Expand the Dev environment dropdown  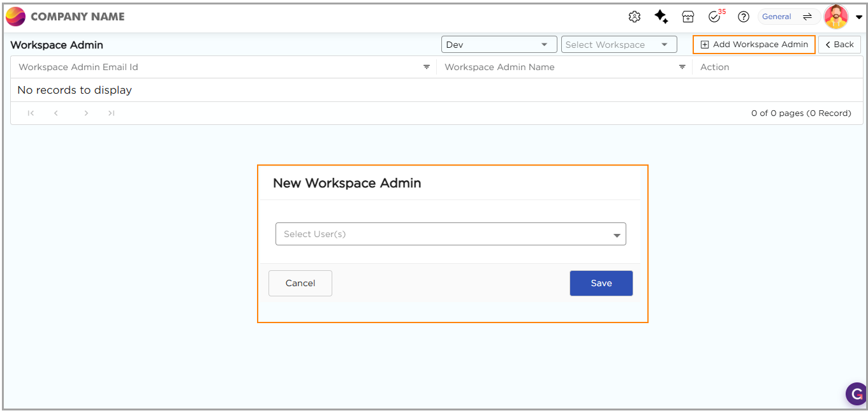coord(499,45)
